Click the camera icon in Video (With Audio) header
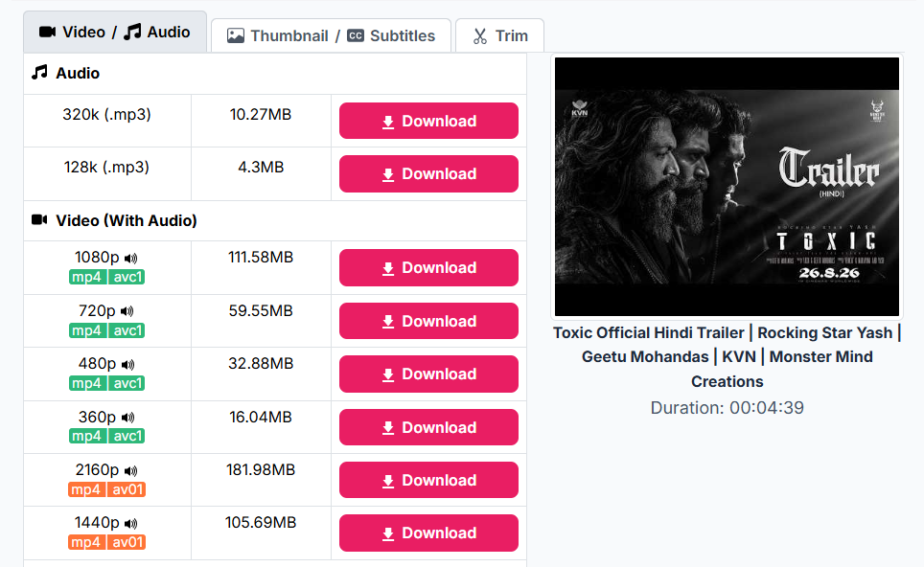The height and width of the screenshot is (567, 924). point(39,219)
